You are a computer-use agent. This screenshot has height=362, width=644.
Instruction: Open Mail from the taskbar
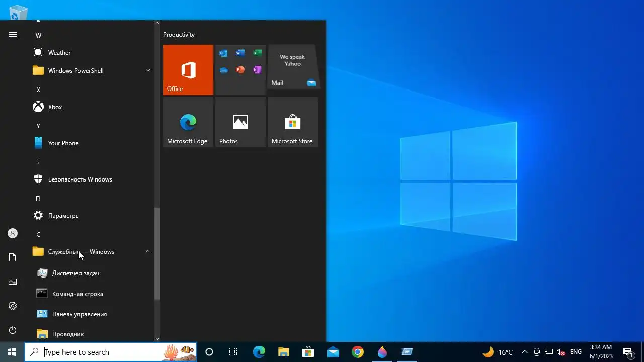[x=333, y=352]
